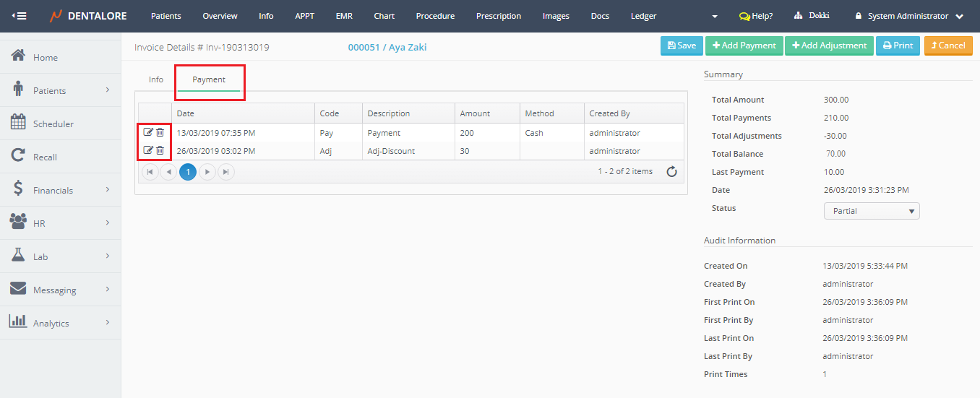The width and height of the screenshot is (980, 398).
Task: Open the Ledger menu item
Action: point(643,16)
